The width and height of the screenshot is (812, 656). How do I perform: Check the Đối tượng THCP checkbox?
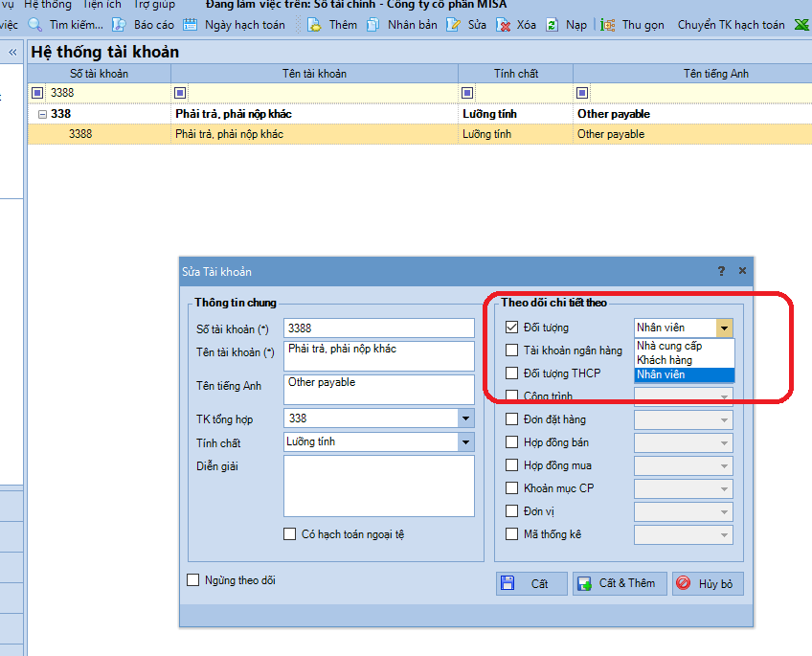click(x=511, y=373)
